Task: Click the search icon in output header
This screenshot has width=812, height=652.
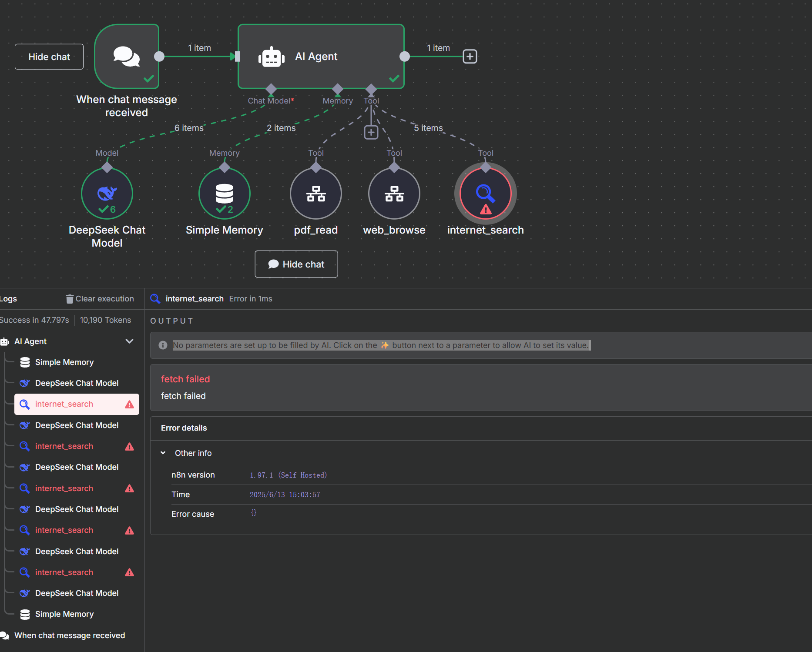Action: [155, 299]
